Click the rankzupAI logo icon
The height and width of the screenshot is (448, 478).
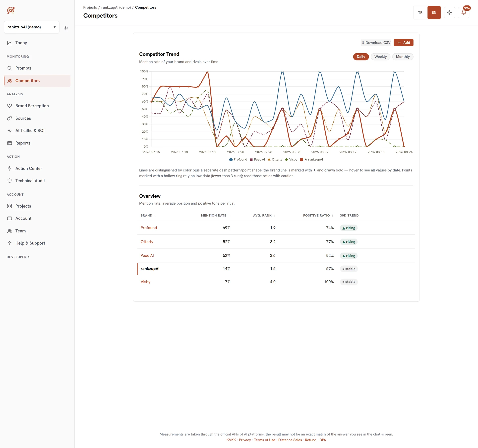pos(11,10)
